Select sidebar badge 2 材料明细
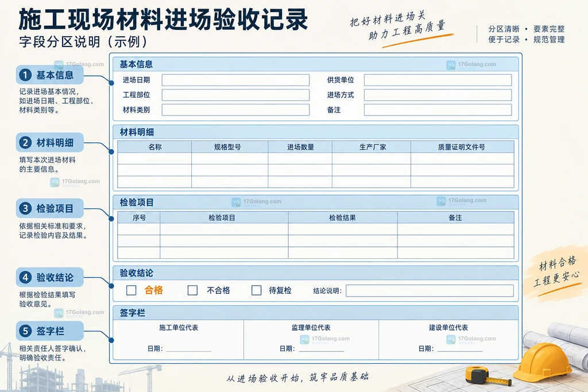 click(49, 142)
